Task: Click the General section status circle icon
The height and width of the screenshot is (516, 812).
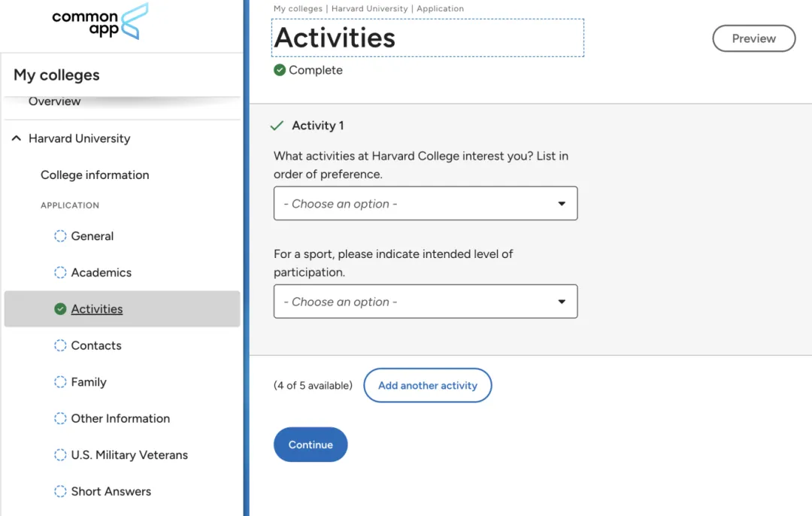Action: pyautogui.click(x=60, y=236)
